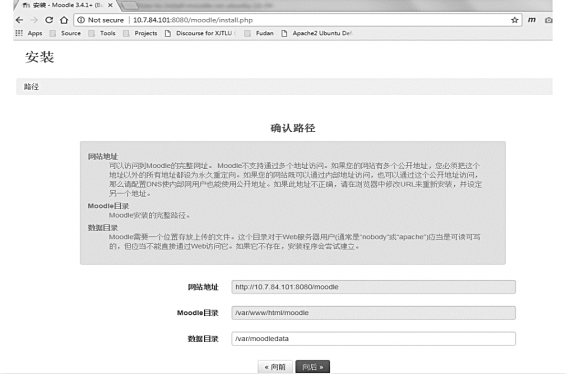Click the 数据目录 label beside data field
The height and width of the screenshot is (376, 566).
pos(203,339)
